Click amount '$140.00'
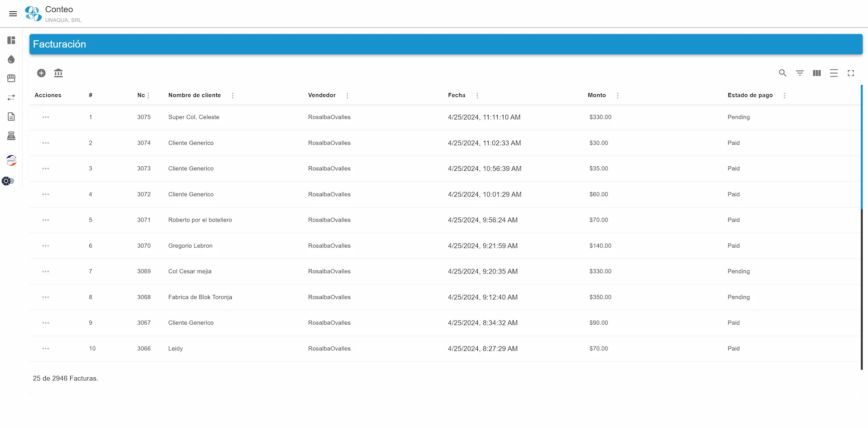This screenshot has width=868, height=428. [x=600, y=246]
